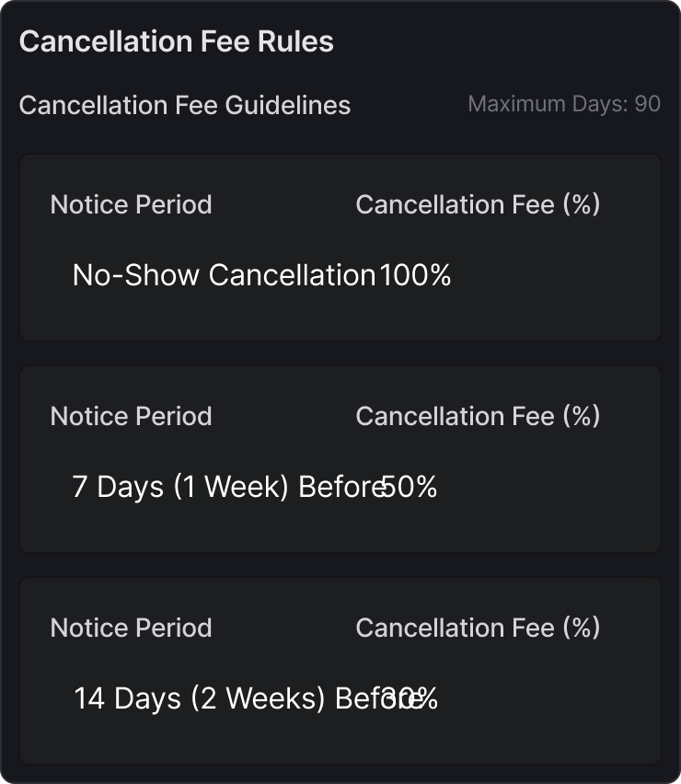
Task: Select the maximum days value 90
Action: [x=648, y=104]
